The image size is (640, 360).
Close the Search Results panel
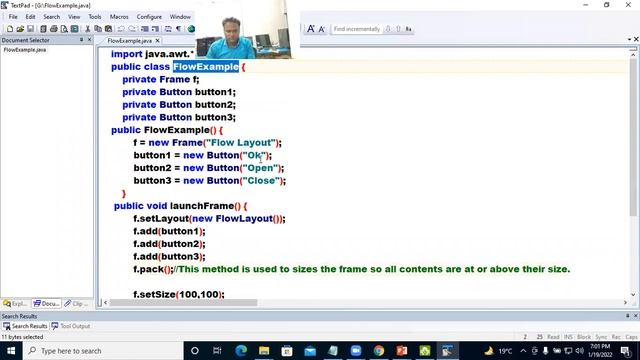[x=636, y=316]
